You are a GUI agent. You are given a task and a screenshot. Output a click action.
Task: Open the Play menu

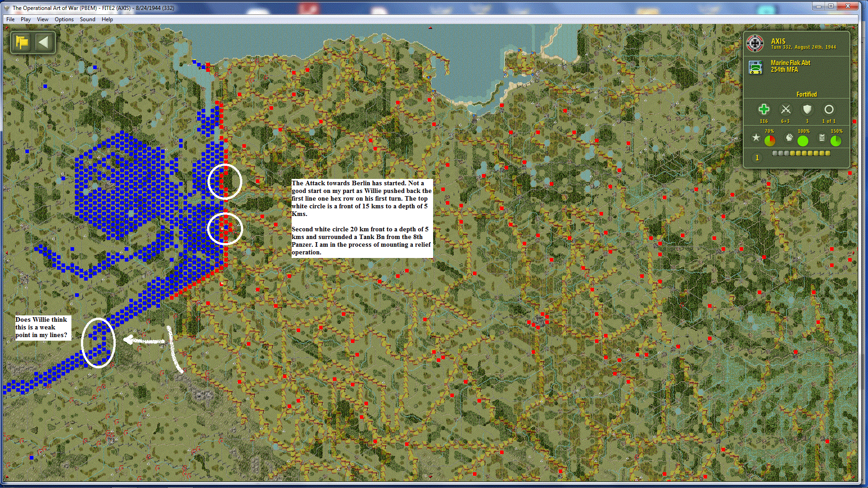pos(26,19)
